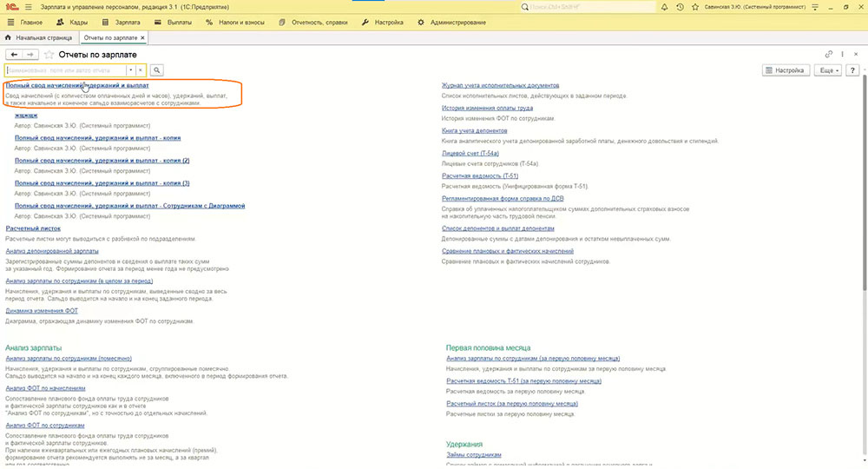
Task: Open the 'Зарплата' section menu
Action: coord(122,23)
